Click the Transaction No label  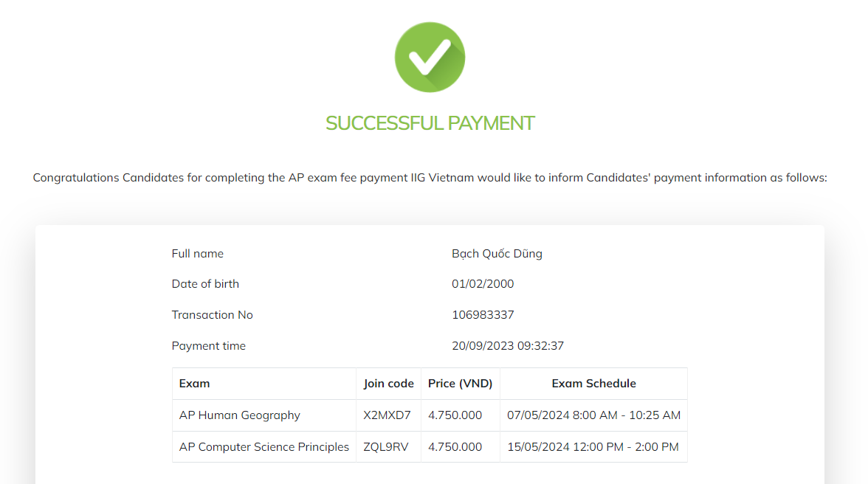213,315
